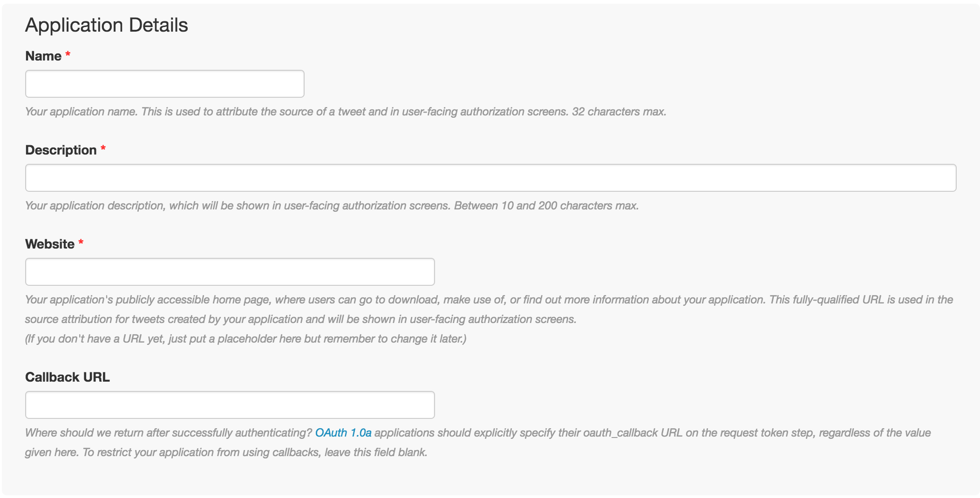Click the 'publicly accessible home page' help text
Viewport: 980px width, 498px height.
(x=193, y=300)
